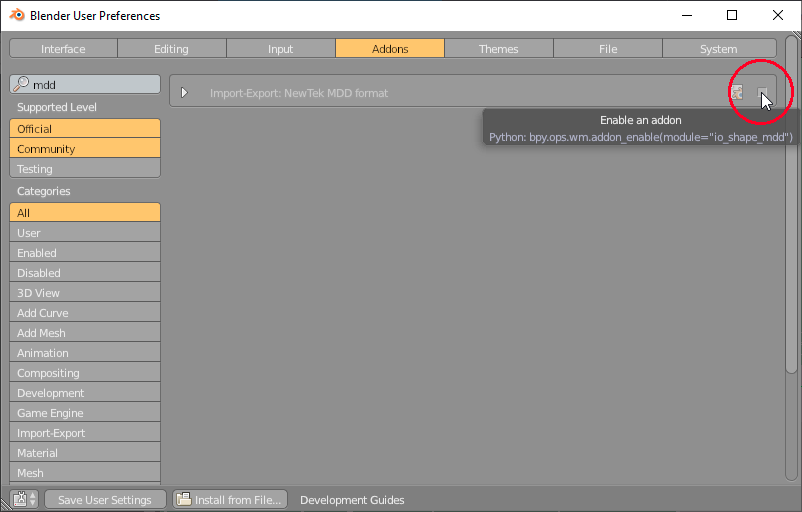Click the area split corner widget at top right
The height and width of the screenshot is (512, 802).
pos(796,36)
